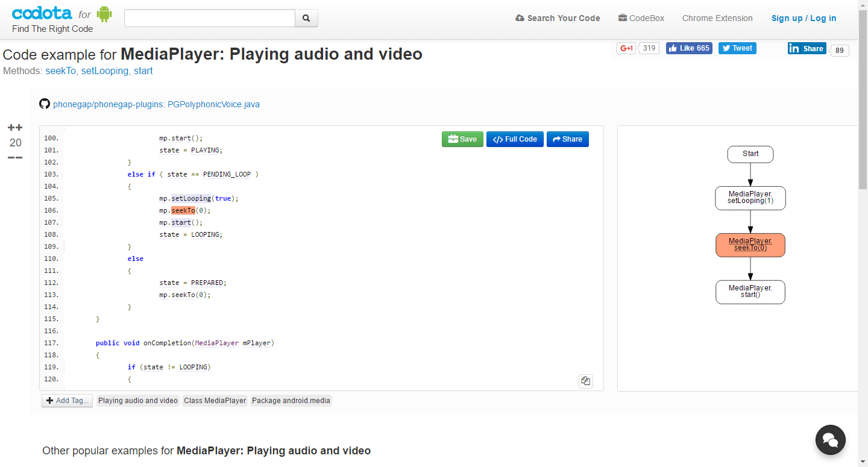
Task: Select the highlighted MediaPlayer.seekTo(0) flowchart node
Action: (750, 245)
